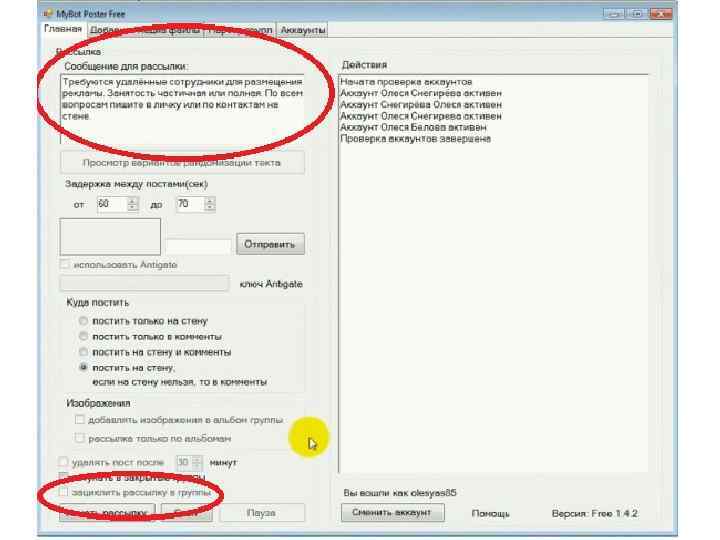Click 'Вы вошли как olesyas85' status text
Viewport: 720px width, 540px height.
click(400, 493)
